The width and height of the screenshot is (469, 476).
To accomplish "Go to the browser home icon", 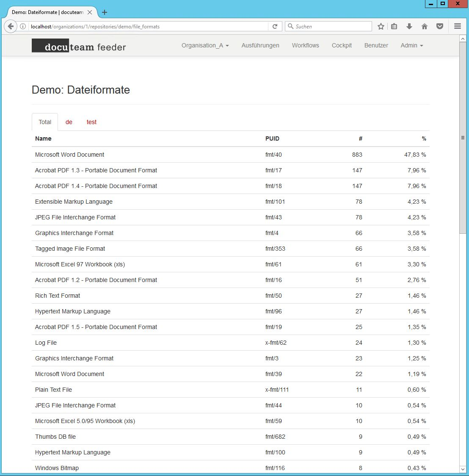I will (x=425, y=26).
